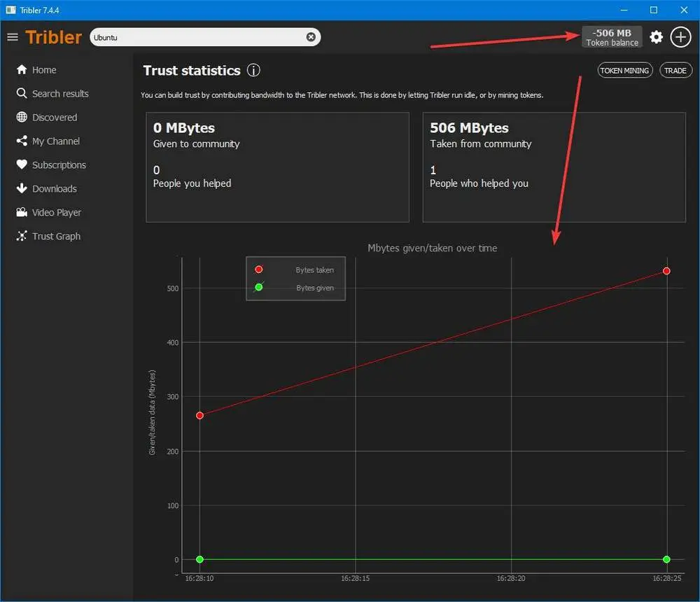Click the Home house icon

coord(22,70)
